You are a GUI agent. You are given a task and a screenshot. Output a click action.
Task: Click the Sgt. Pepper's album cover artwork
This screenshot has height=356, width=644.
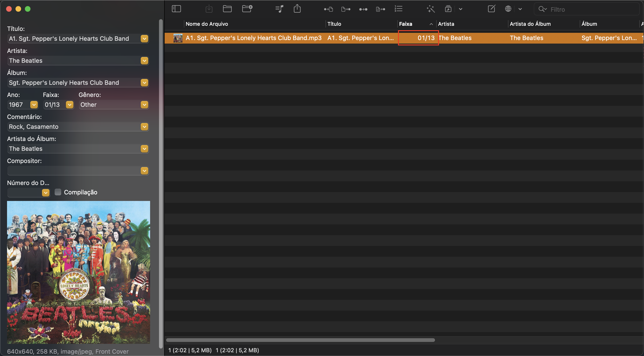coord(79,272)
